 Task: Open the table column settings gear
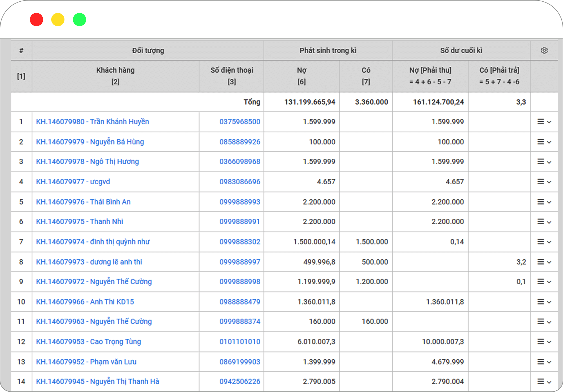pos(544,50)
